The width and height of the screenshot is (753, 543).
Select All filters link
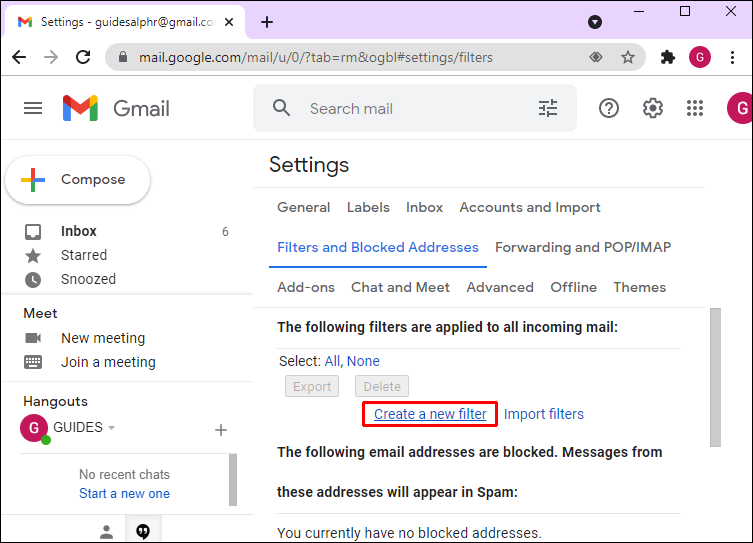[331, 361]
